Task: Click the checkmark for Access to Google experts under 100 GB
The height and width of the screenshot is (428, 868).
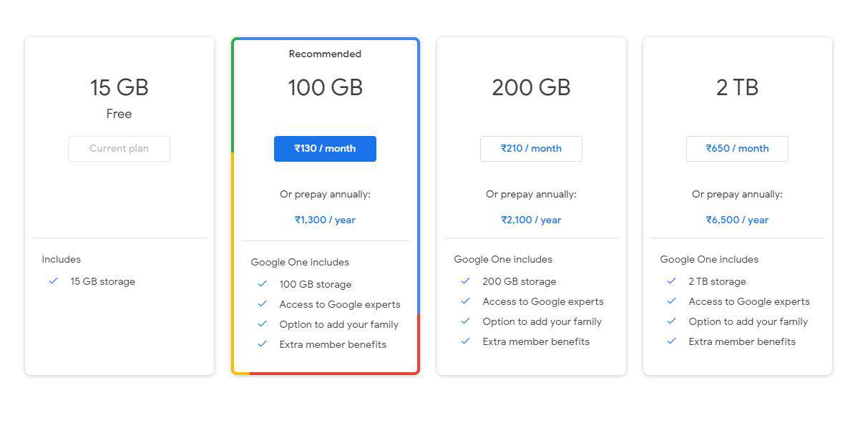Action: click(x=261, y=304)
